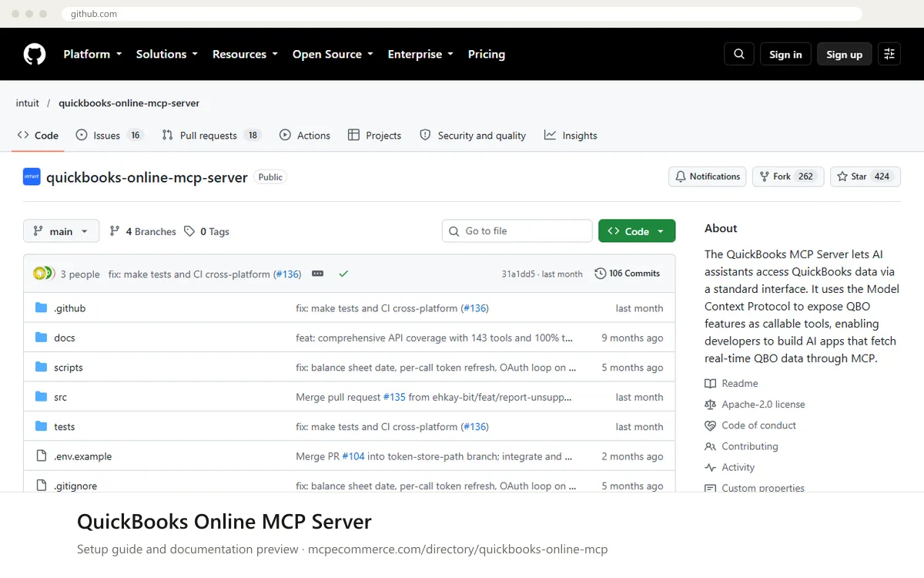Open the Solutions dropdown

167,54
